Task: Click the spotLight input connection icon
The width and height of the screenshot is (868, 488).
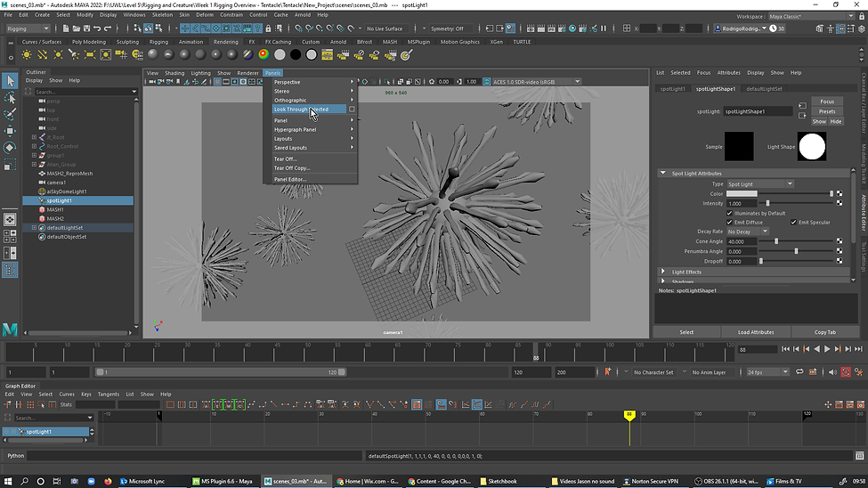Action: click(802, 106)
